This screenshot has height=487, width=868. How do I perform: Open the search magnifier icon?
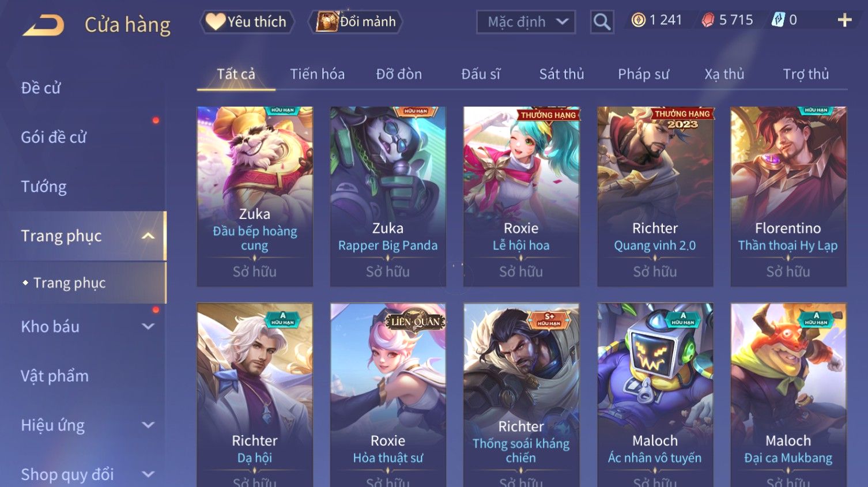click(x=602, y=22)
